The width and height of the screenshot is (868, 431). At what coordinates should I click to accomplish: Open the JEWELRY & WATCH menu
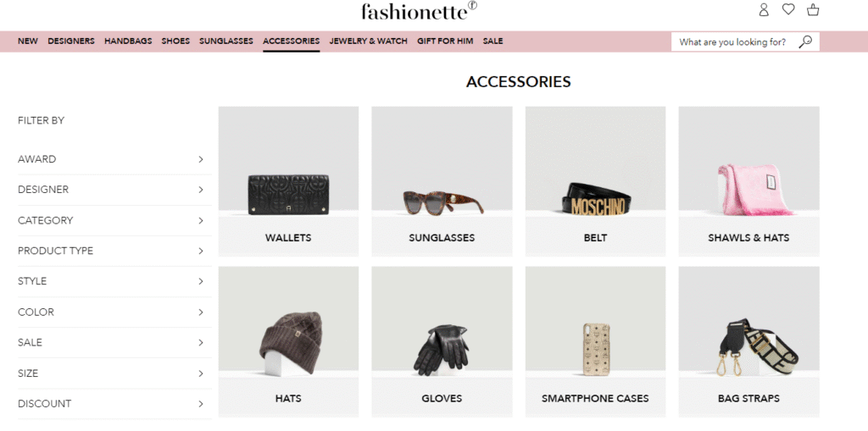pyautogui.click(x=368, y=41)
